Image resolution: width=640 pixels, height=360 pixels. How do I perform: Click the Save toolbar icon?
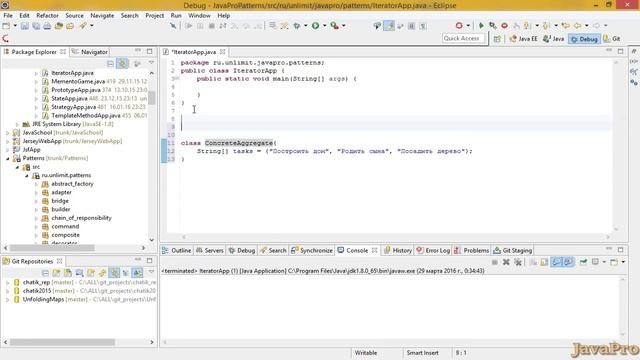24,26
